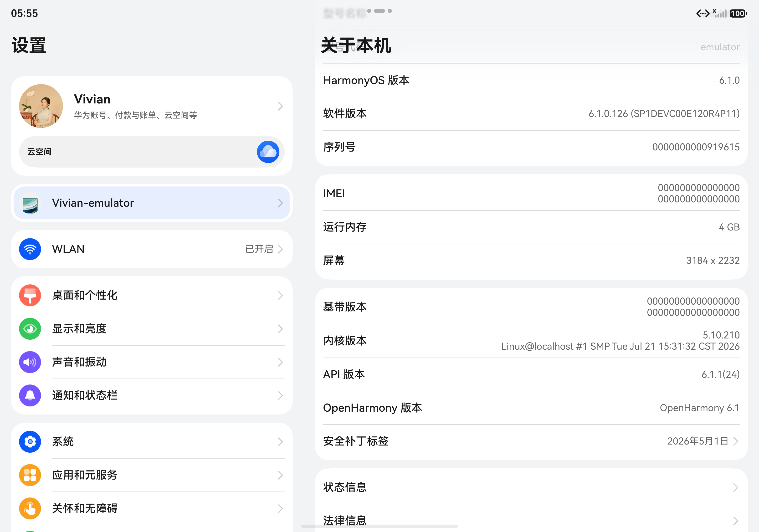
Task: Expand 桌面和个性化 chevron
Action: click(280, 295)
